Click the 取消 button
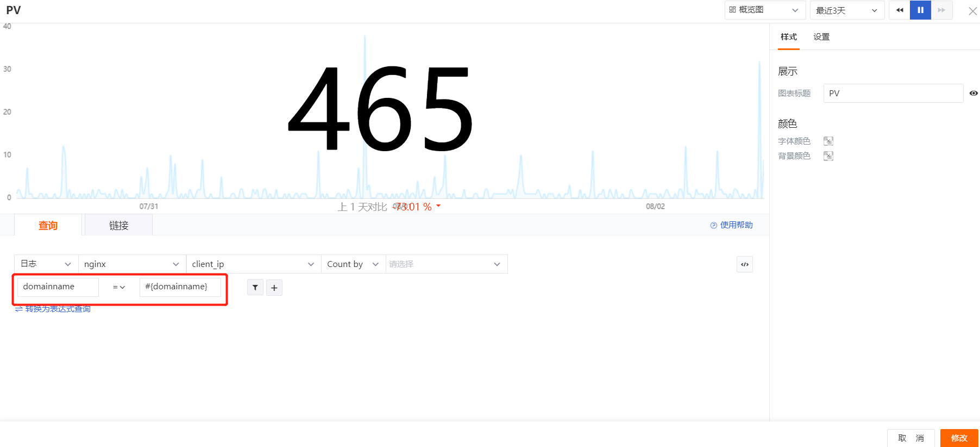Image resolution: width=980 pixels, height=447 pixels. [x=911, y=438]
